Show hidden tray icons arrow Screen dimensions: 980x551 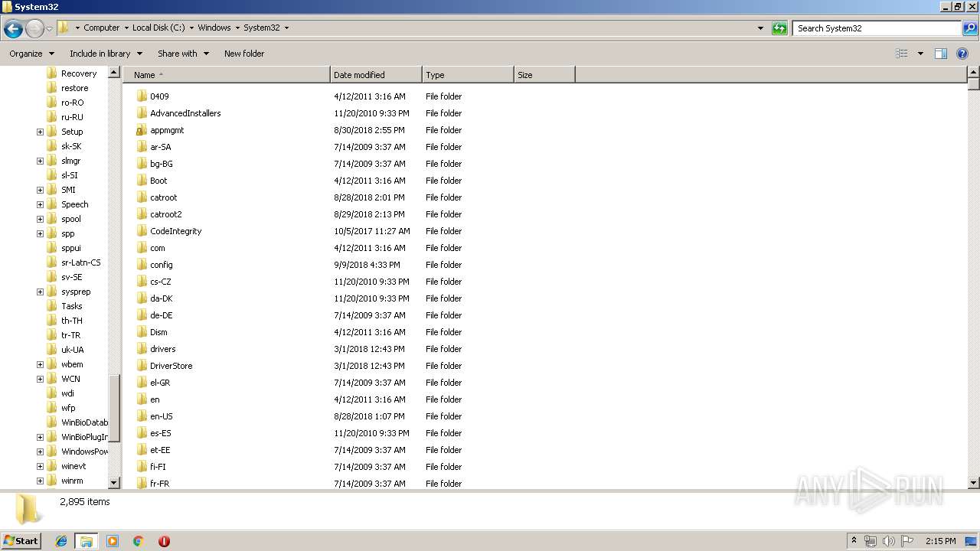[854, 541]
